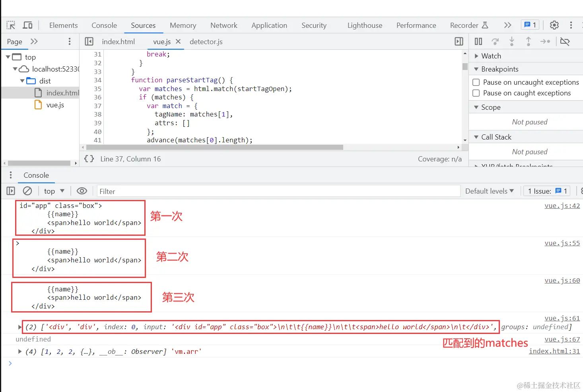
Task: Open DevTools settings gear
Action: (x=554, y=25)
